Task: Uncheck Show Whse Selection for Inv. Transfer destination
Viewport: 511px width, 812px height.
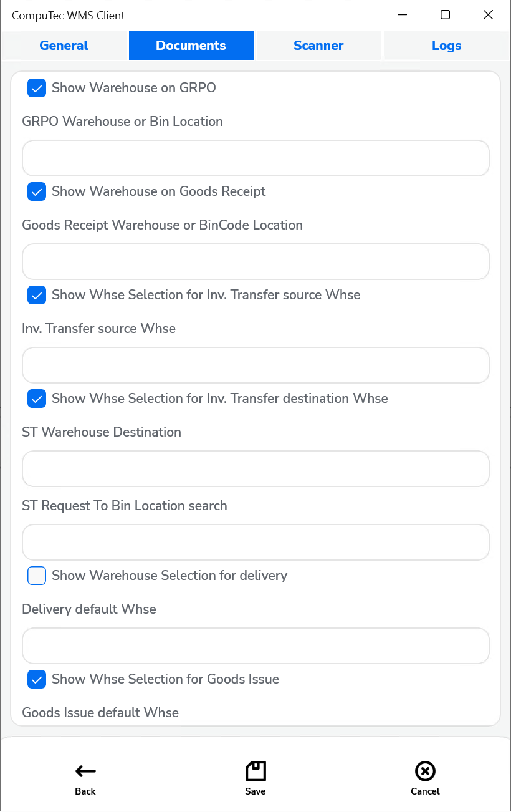Action: click(x=36, y=399)
